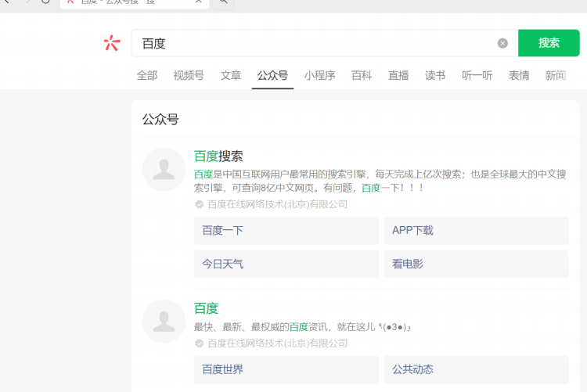This screenshot has height=392, width=587.
Task: Click the browser refresh icon
Action: (x=45, y=1)
